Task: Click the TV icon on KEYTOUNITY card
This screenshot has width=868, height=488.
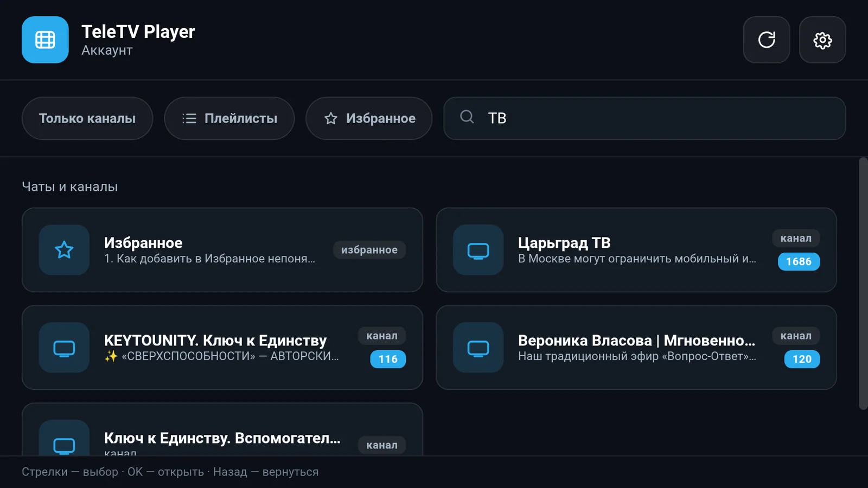Action: (64, 348)
